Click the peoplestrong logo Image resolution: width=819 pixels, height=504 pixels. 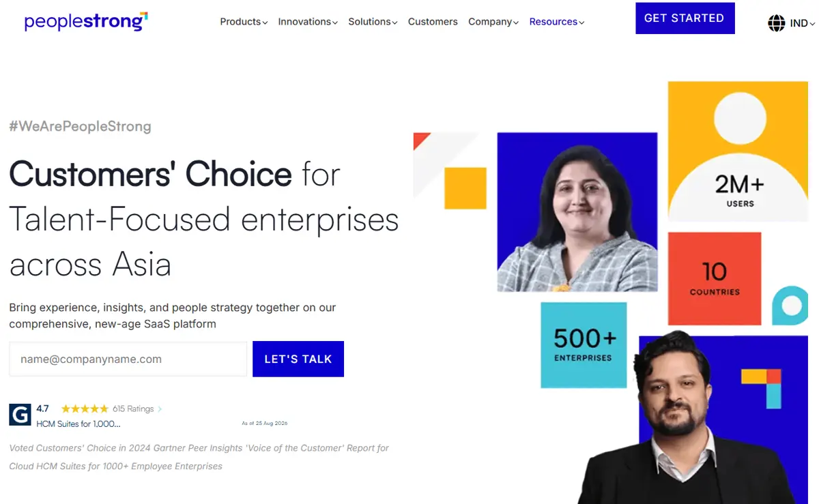pos(86,22)
